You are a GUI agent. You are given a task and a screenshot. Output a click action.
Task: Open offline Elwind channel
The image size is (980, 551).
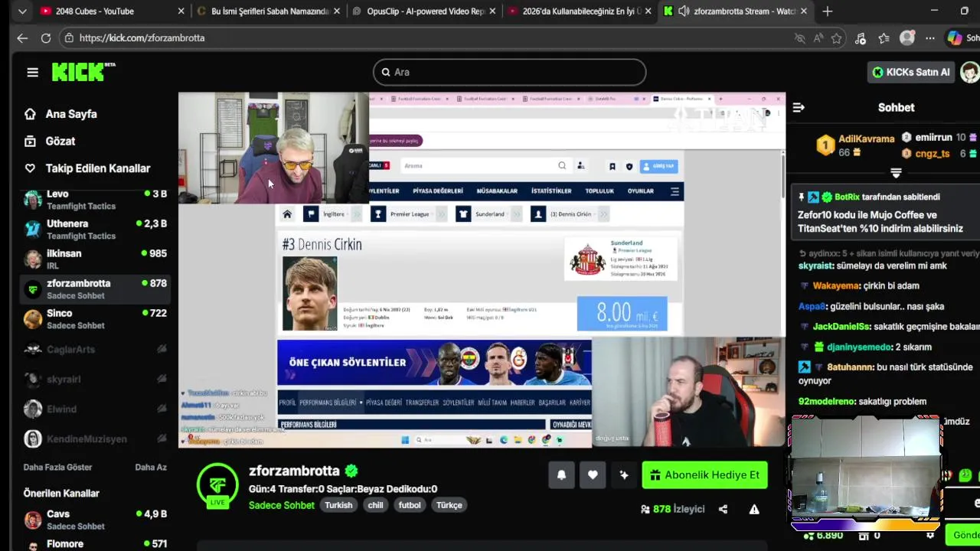pyautogui.click(x=96, y=409)
